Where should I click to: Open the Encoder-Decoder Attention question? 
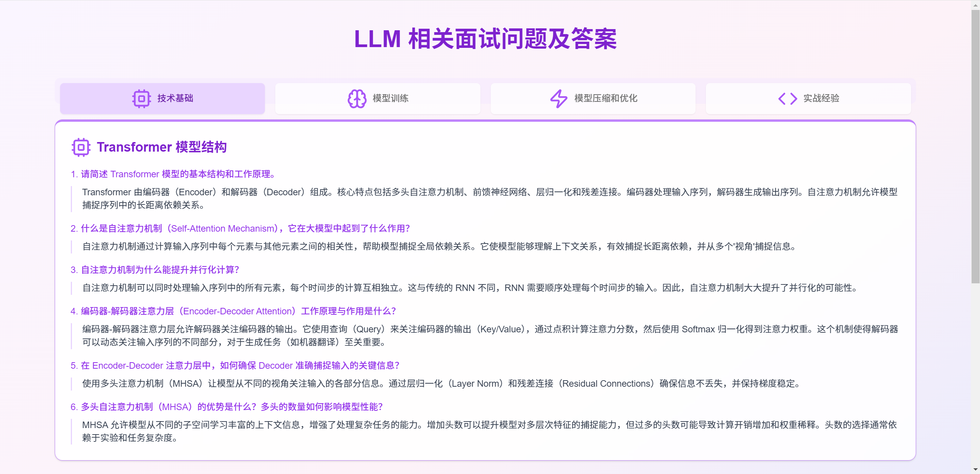tap(234, 311)
